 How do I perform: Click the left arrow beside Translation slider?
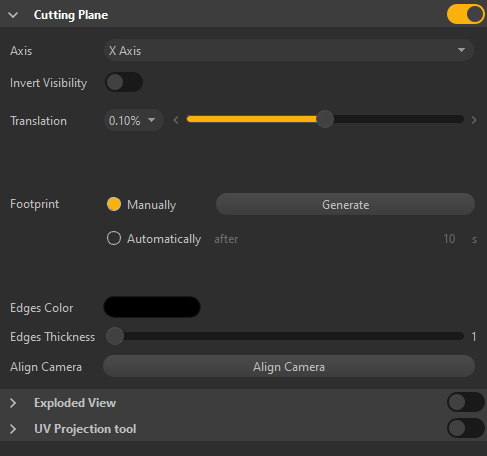(176, 120)
